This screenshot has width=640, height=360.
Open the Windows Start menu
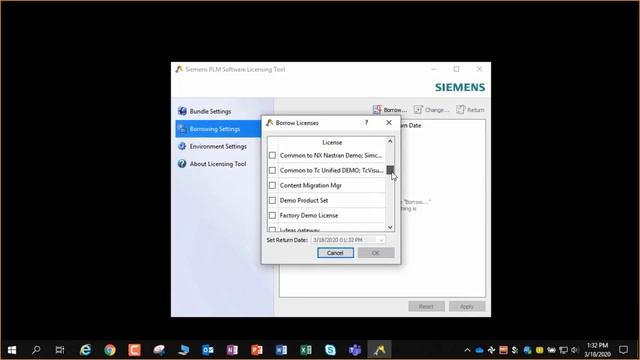click(x=12, y=350)
